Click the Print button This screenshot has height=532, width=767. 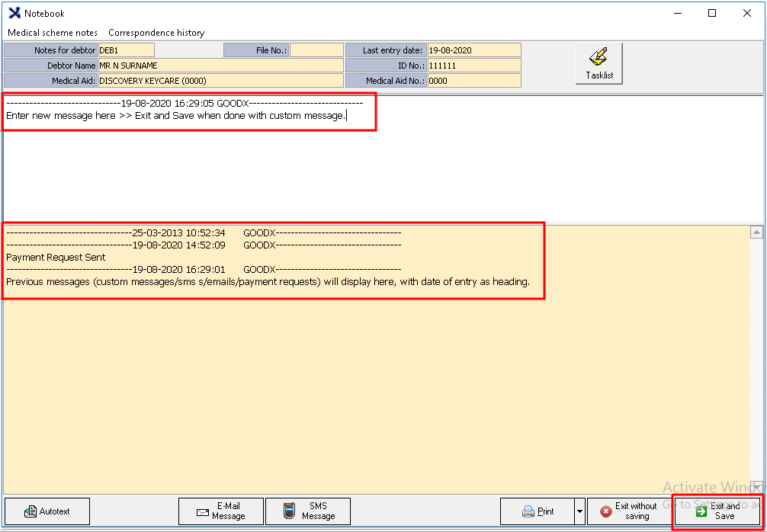537,511
